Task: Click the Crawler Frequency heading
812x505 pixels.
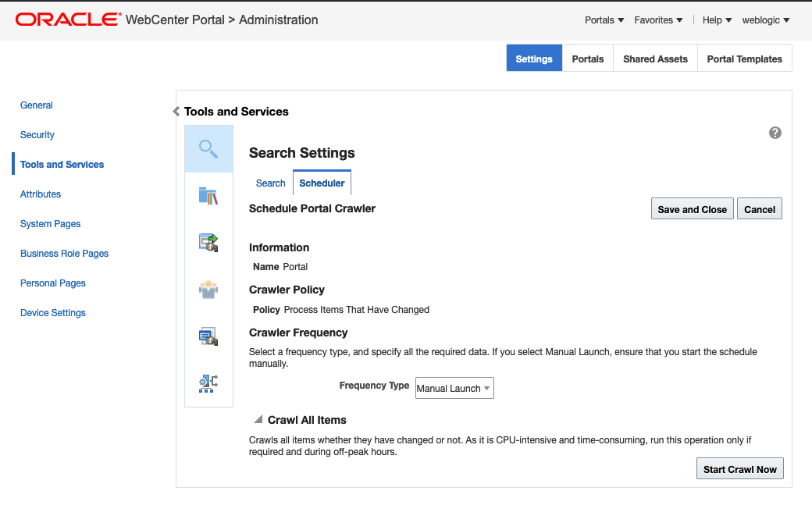Action: point(298,333)
